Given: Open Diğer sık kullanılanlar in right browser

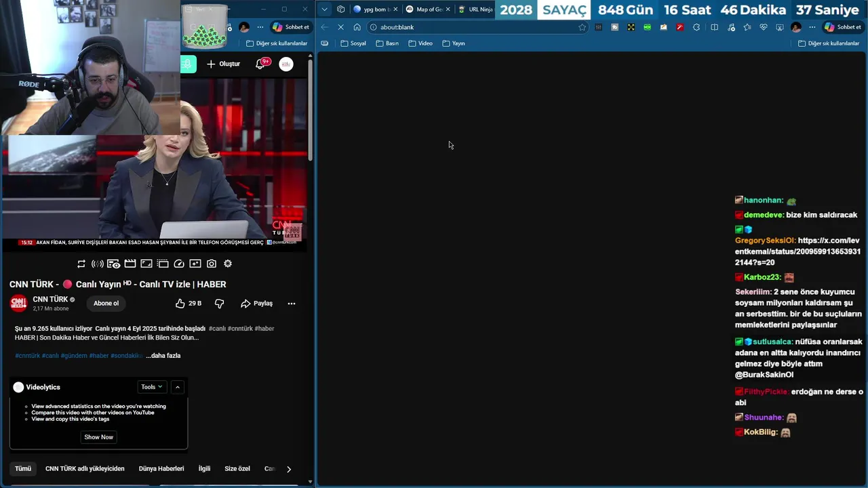Looking at the screenshot, I should (x=829, y=43).
